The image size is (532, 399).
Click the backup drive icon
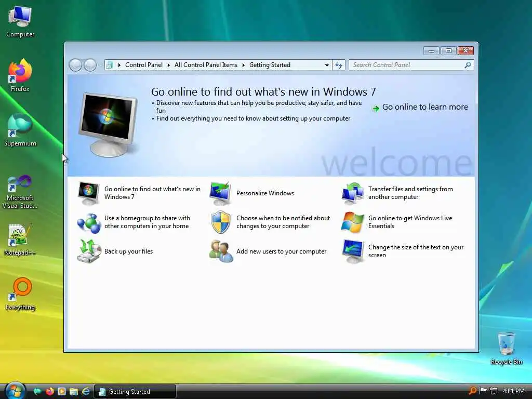[x=89, y=251]
